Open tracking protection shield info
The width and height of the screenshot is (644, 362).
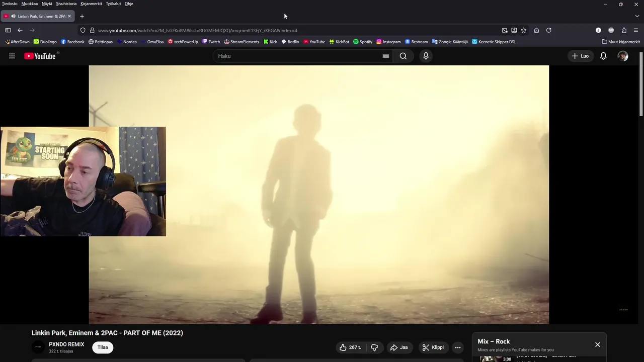[83, 30]
